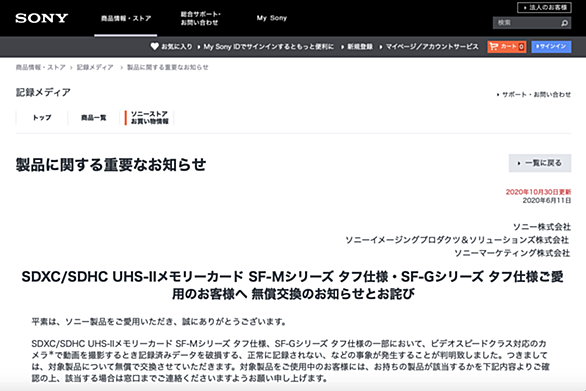
Task: Click the 製品に関する重要なお知らせ page heading
Action: (111, 165)
